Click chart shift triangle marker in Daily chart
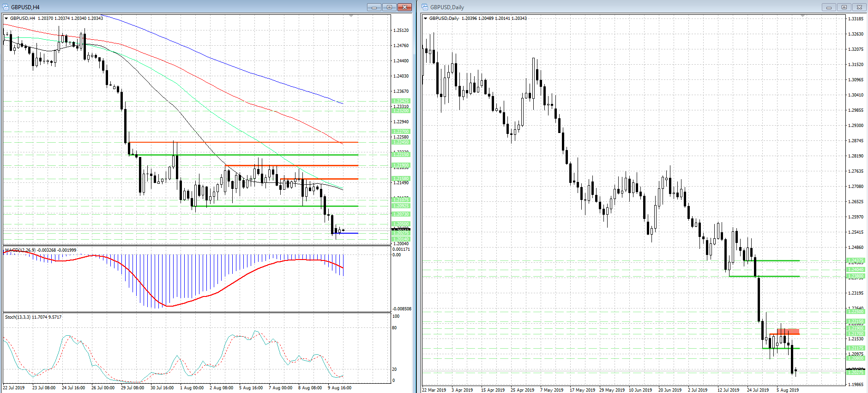The width and height of the screenshot is (868, 393). click(x=803, y=16)
